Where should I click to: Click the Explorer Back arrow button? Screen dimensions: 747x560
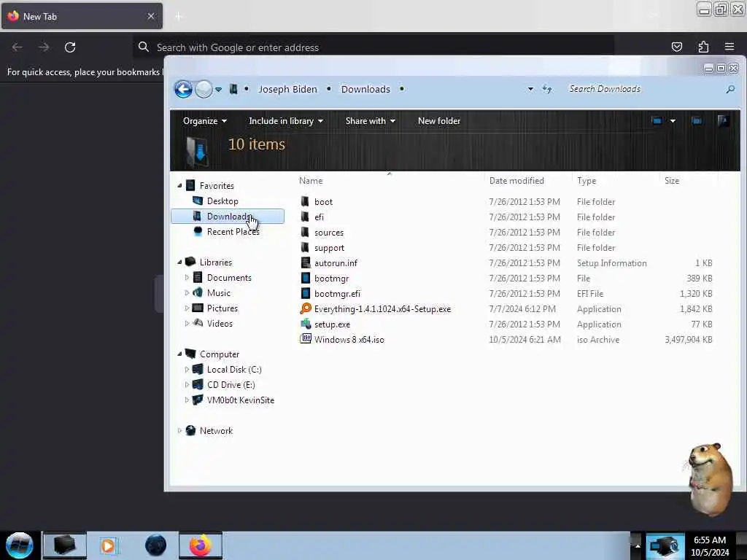point(183,89)
